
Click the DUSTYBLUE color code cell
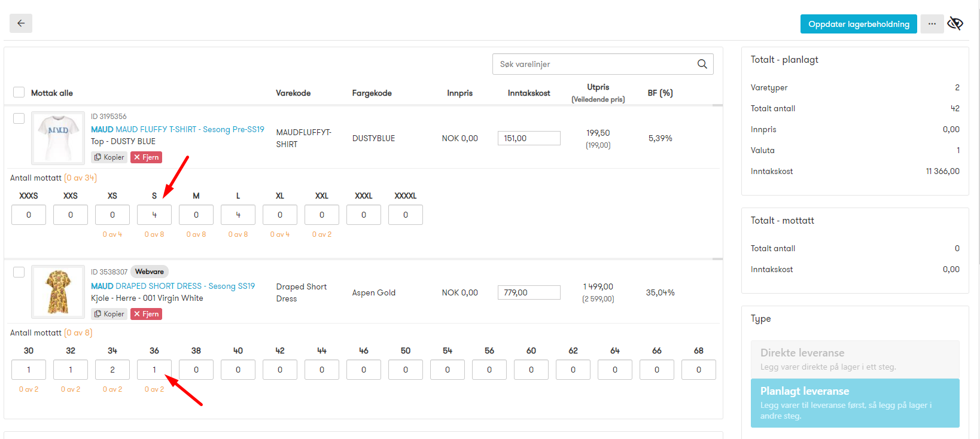pyautogui.click(x=373, y=138)
